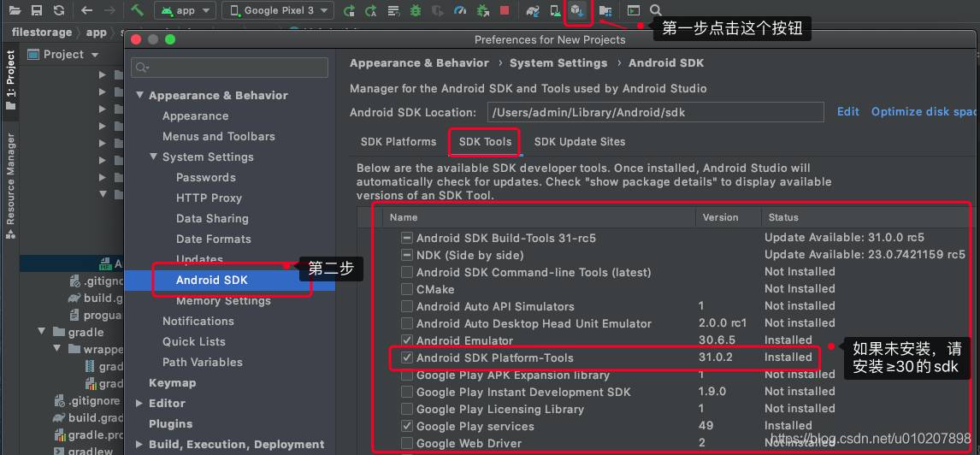980x455 pixels.
Task: Collapse the Appearance & Behavior section
Action: click(139, 96)
